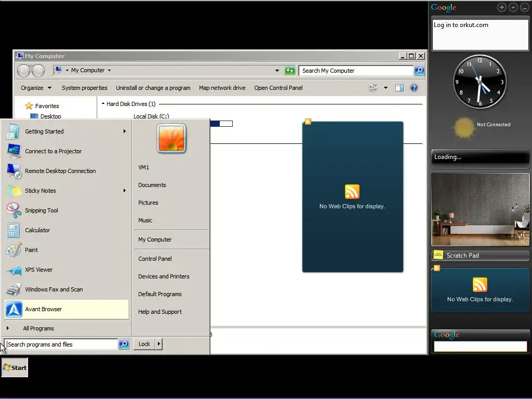Open VM1 user folder
The height and width of the screenshot is (399, 532).
click(143, 167)
